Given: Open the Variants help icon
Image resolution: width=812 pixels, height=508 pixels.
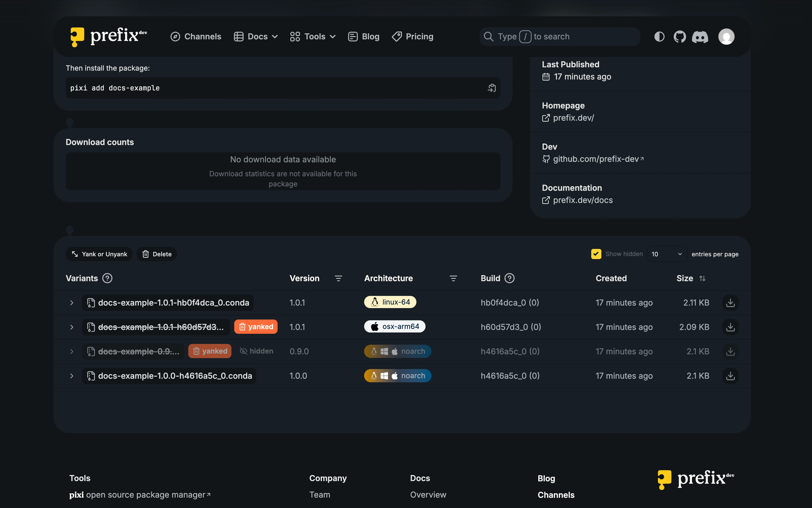Looking at the screenshot, I should coord(107,278).
